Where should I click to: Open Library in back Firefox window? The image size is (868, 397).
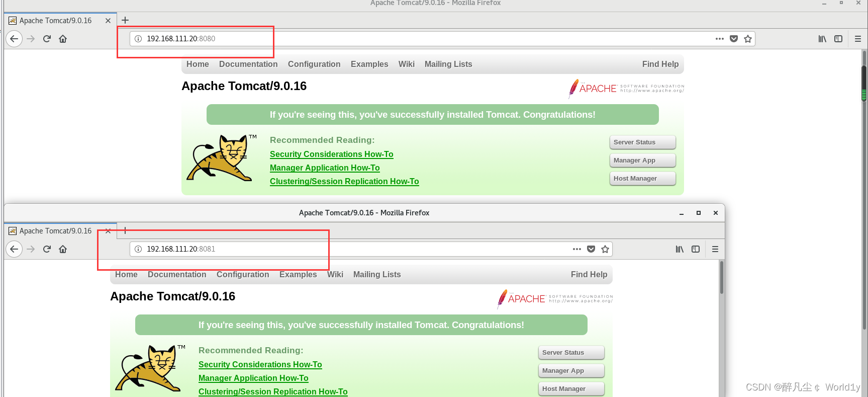pos(822,39)
